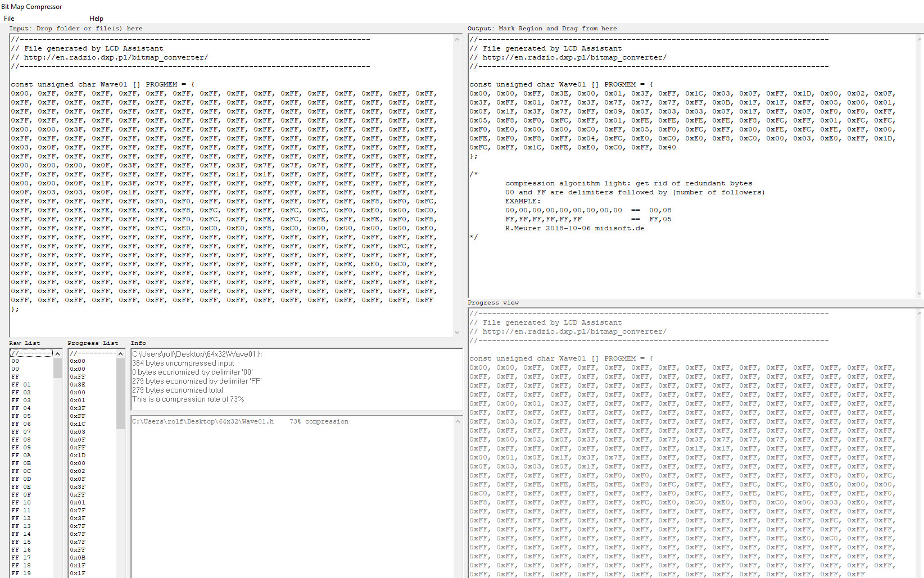The height and width of the screenshot is (578, 924).
Task: Click the 'Raw List' label
Action: tap(25, 343)
